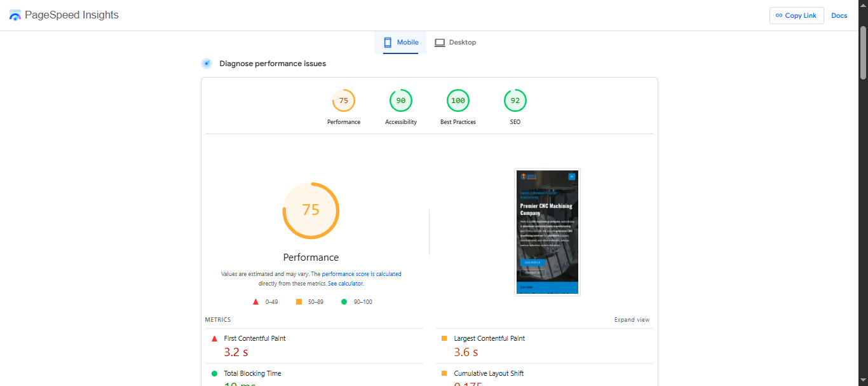Click the 3.2 s metric value
868x386 pixels.
pos(236,352)
